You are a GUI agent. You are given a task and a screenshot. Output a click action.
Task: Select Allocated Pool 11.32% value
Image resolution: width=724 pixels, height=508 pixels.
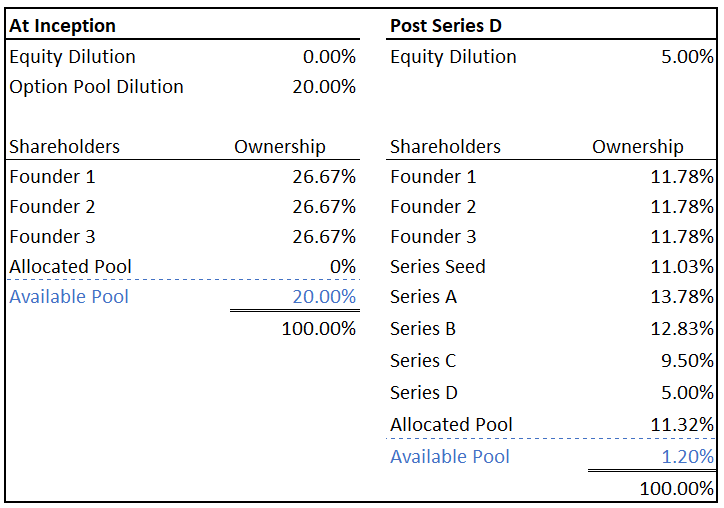[681, 425]
